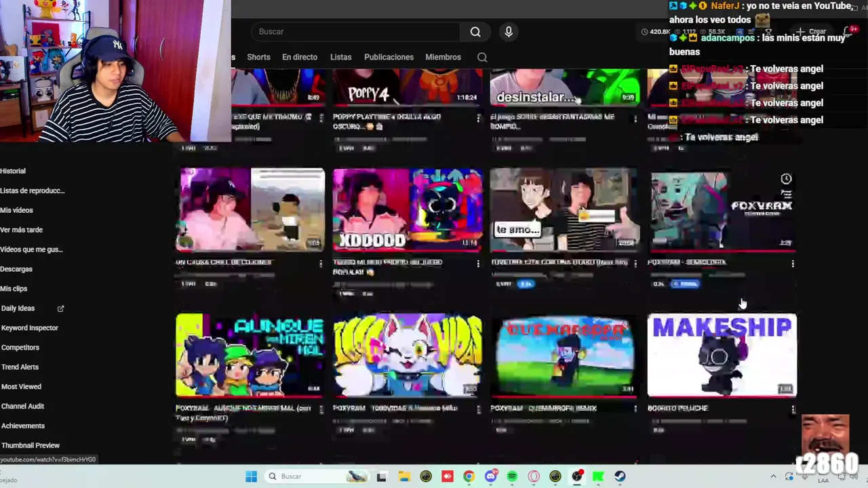Viewport: 868px width, 488px height.
Task: Open Channel Audit in the sidebar
Action: click(22, 407)
